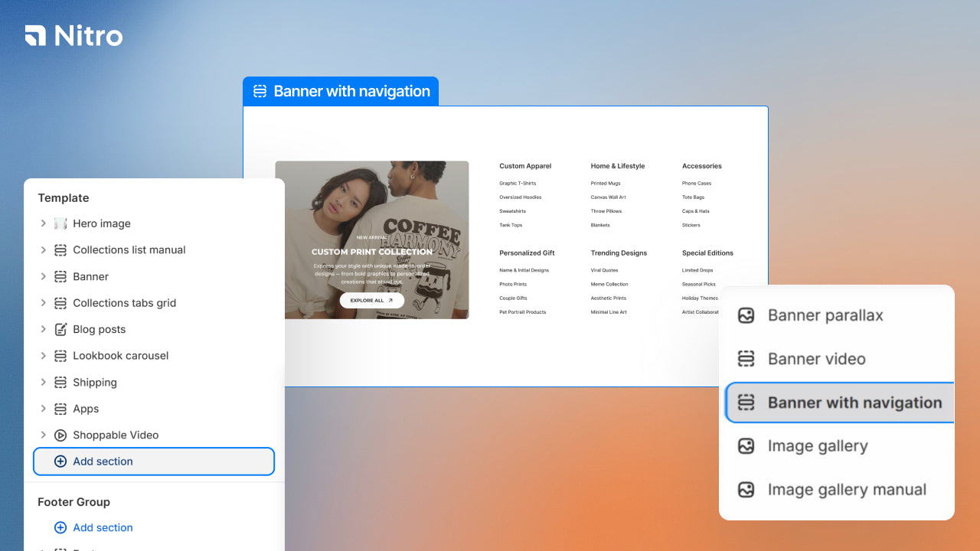
Task: Click the Accessories column heading
Action: [702, 166]
